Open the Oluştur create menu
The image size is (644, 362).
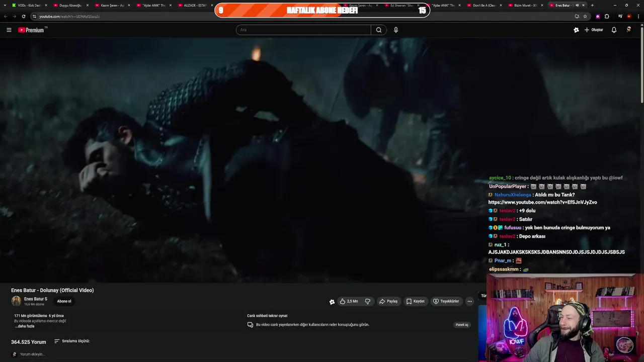tap(594, 30)
